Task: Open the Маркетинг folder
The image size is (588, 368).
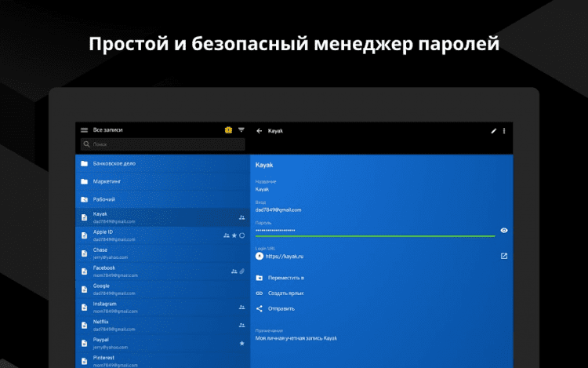Action: pyautogui.click(x=163, y=181)
